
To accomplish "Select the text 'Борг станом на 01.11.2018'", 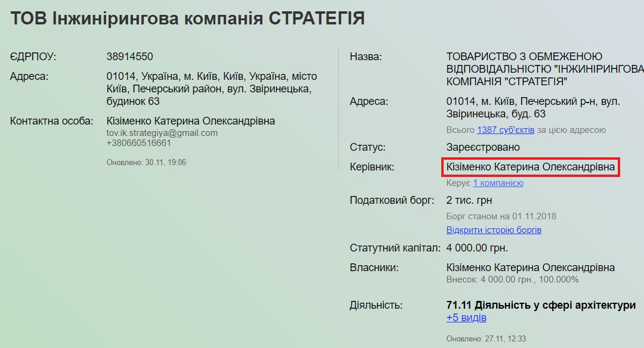I will click(501, 216).
